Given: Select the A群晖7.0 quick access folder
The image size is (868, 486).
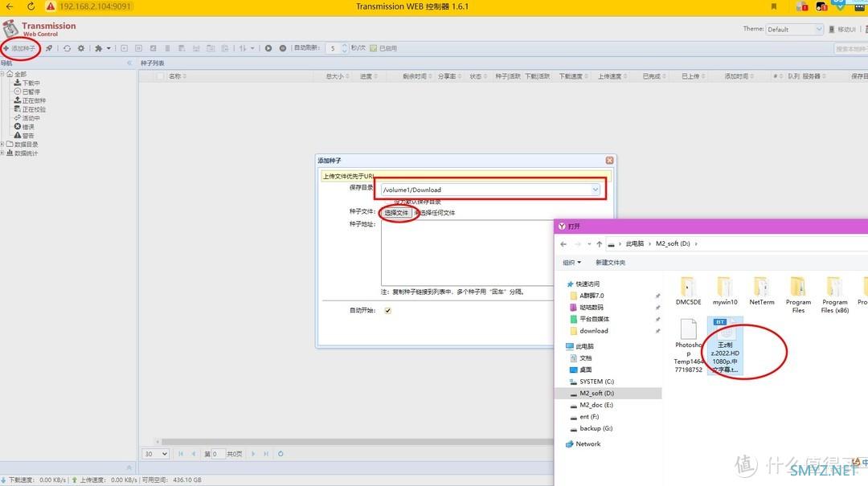Looking at the screenshot, I should point(592,296).
